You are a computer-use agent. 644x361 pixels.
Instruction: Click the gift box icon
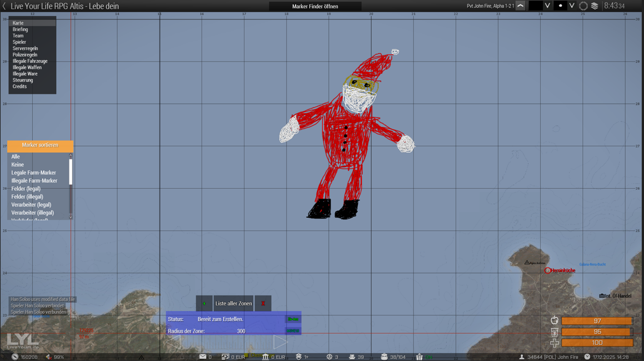click(419, 357)
